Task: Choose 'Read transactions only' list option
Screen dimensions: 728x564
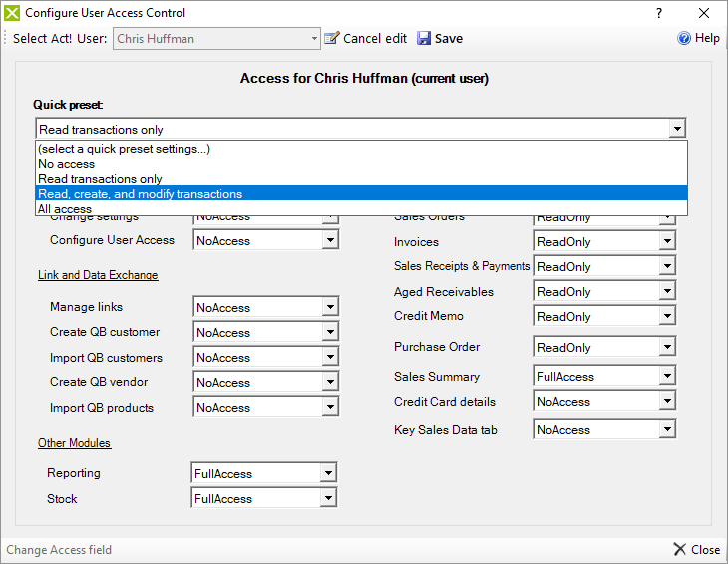Action: tap(361, 179)
